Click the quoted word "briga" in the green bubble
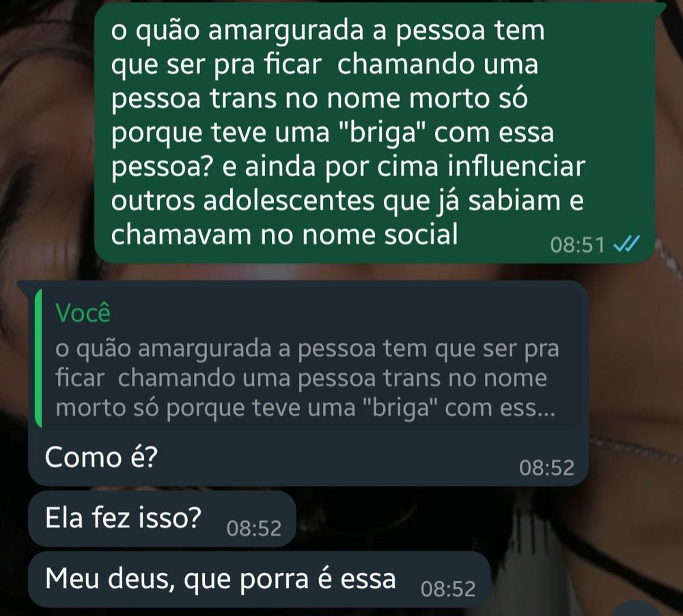 tap(382, 133)
